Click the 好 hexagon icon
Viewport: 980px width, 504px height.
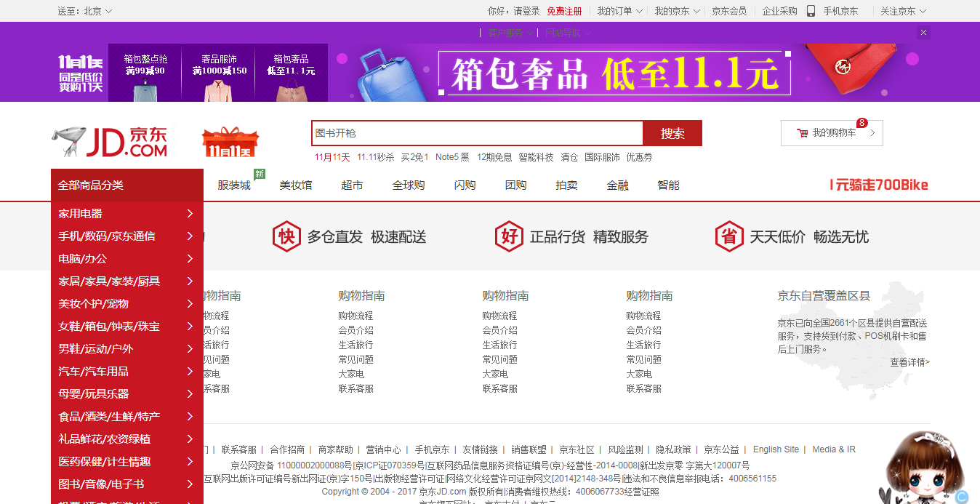pos(509,236)
